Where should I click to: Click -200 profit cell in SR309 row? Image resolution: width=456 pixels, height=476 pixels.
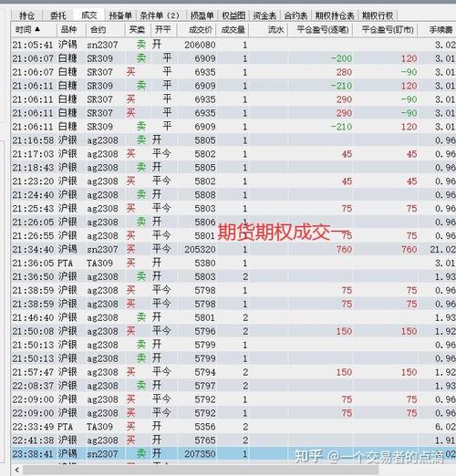click(341, 58)
